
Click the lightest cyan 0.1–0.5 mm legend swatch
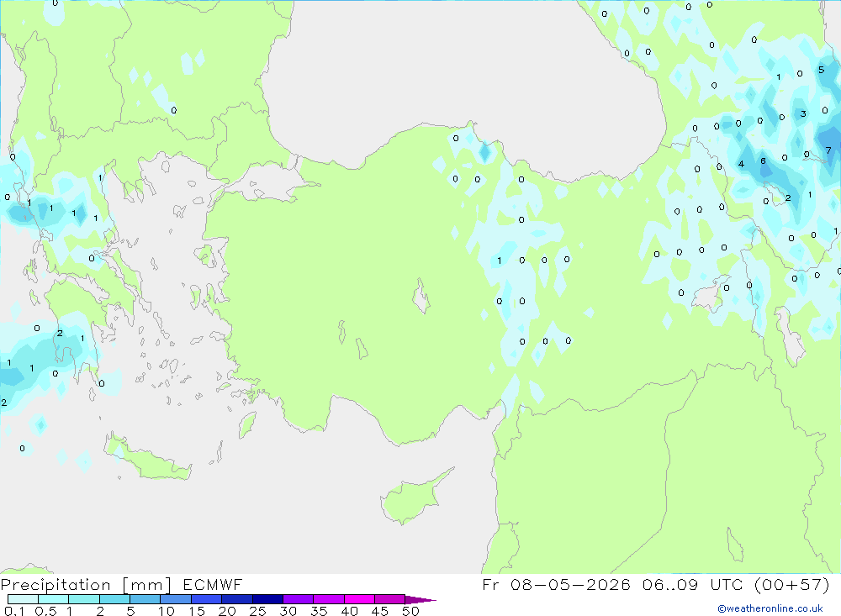(23, 599)
